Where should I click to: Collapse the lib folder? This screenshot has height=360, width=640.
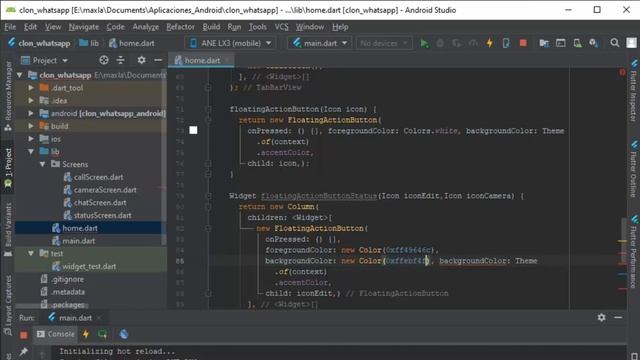click(31, 151)
